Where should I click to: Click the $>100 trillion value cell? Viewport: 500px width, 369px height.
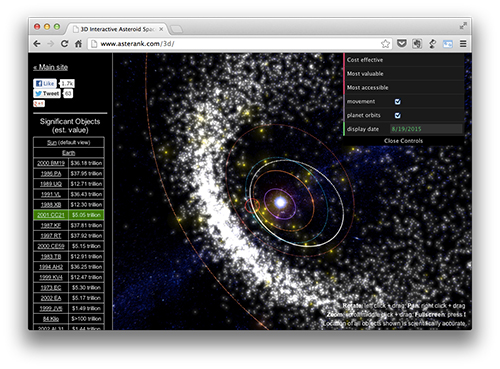(x=86, y=319)
